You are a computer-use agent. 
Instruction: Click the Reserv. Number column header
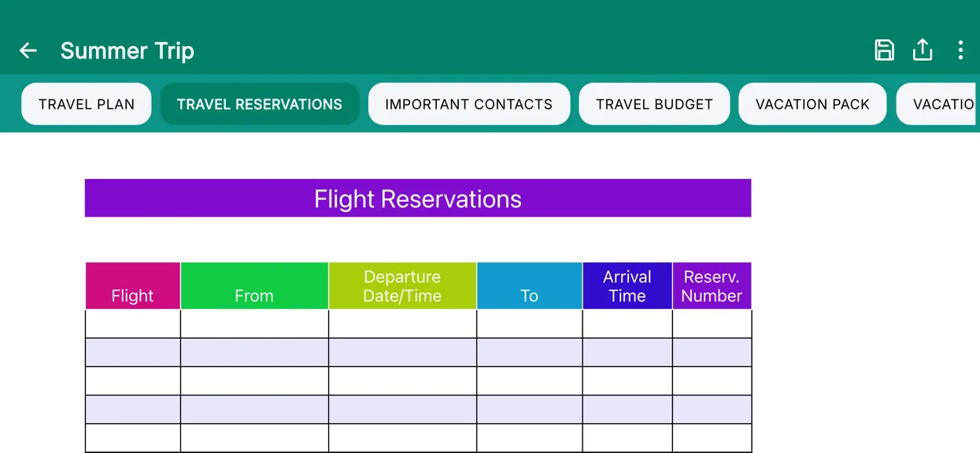[712, 286]
